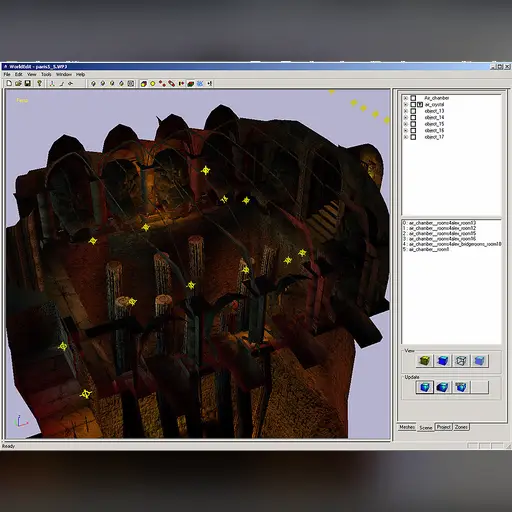Choose the solid blue cube View button
Image resolution: width=512 pixels, height=512 pixels.
[443, 361]
